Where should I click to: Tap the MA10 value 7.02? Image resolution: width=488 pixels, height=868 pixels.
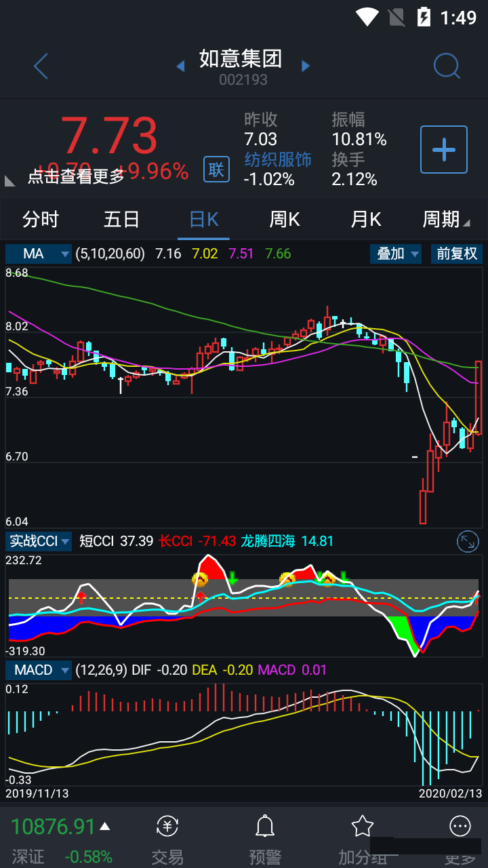(205, 254)
